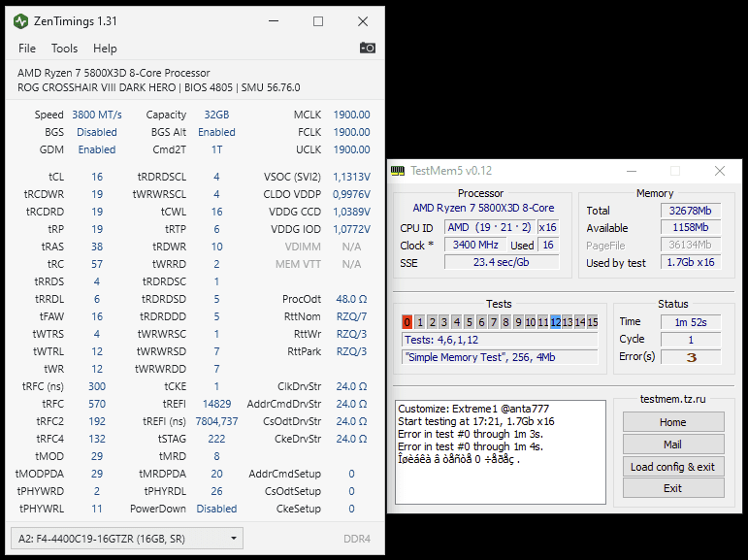Viewport: 748px width, 560px height.
Task: Click the tRFC value 570
Action: [x=97, y=404]
